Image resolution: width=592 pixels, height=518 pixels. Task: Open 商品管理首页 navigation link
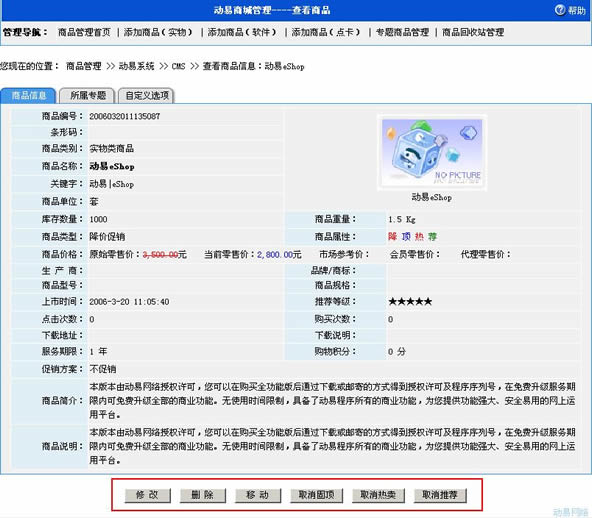(84, 32)
